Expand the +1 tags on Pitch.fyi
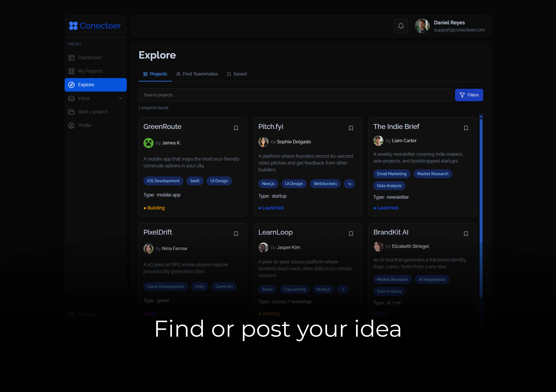 point(349,184)
